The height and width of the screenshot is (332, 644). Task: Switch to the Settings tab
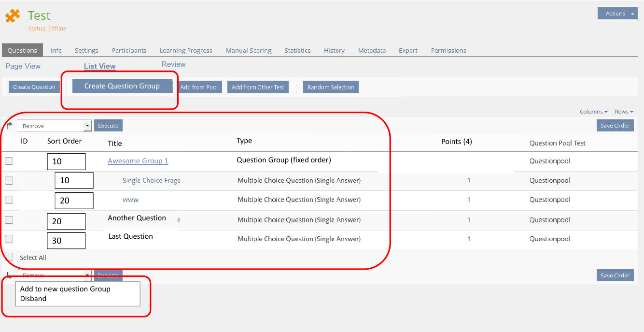click(x=86, y=50)
